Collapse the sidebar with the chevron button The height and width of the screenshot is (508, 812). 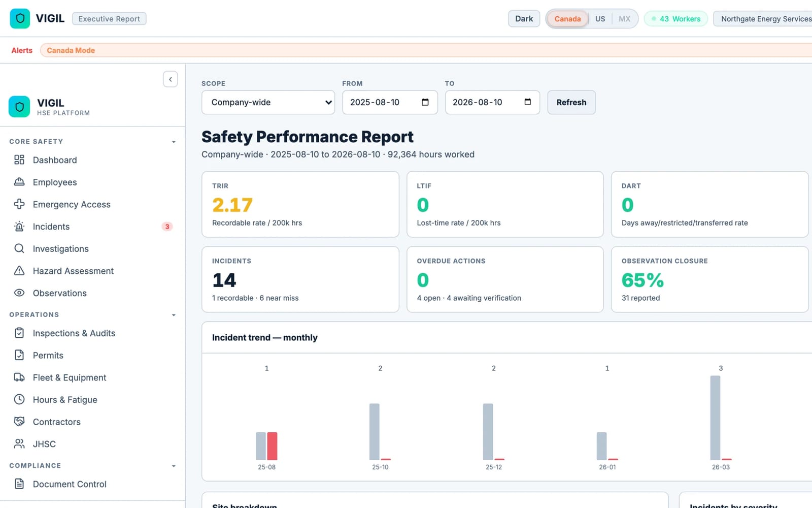tap(171, 79)
